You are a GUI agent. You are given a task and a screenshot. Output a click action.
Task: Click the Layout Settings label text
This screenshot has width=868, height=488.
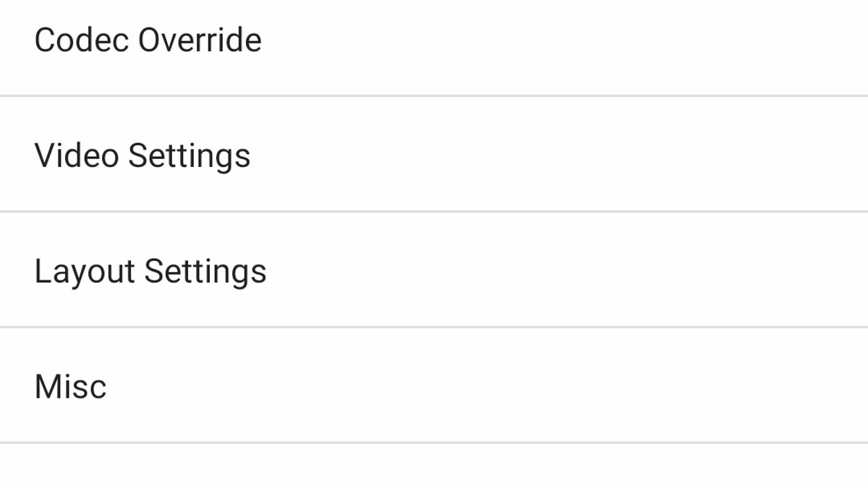point(150,272)
